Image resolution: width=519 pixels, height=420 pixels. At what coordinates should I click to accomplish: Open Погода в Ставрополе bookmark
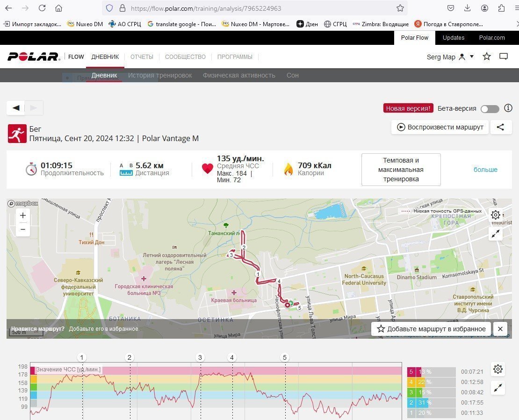[x=448, y=24]
